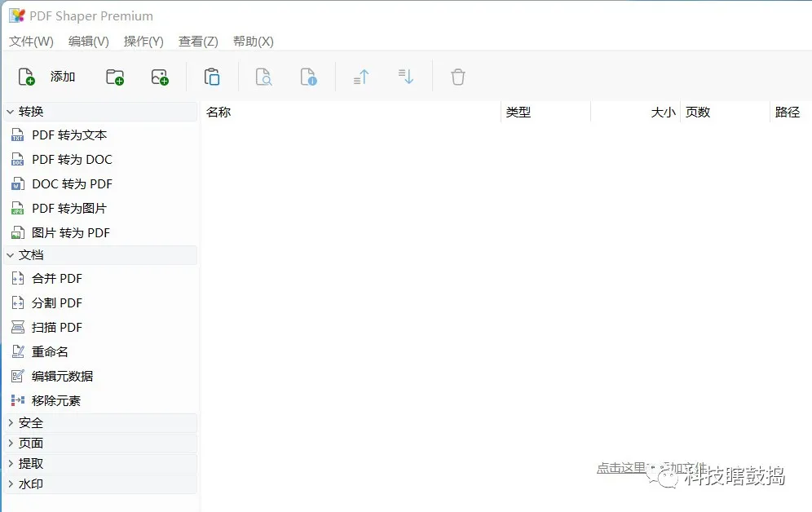The height and width of the screenshot is (512, 812).
Task: Expand the 安全 section
Action: coord(11,422)
